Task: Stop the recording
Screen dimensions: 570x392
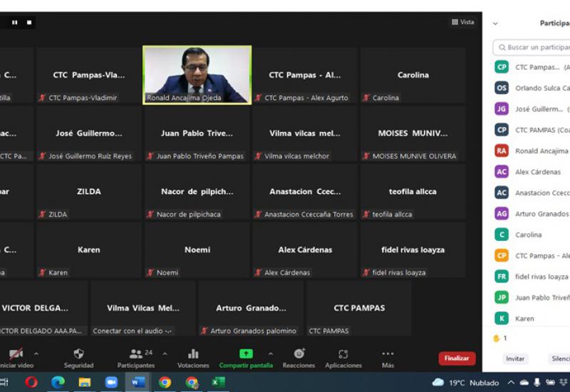Action: pyautogui.click(x=29, y=22)
